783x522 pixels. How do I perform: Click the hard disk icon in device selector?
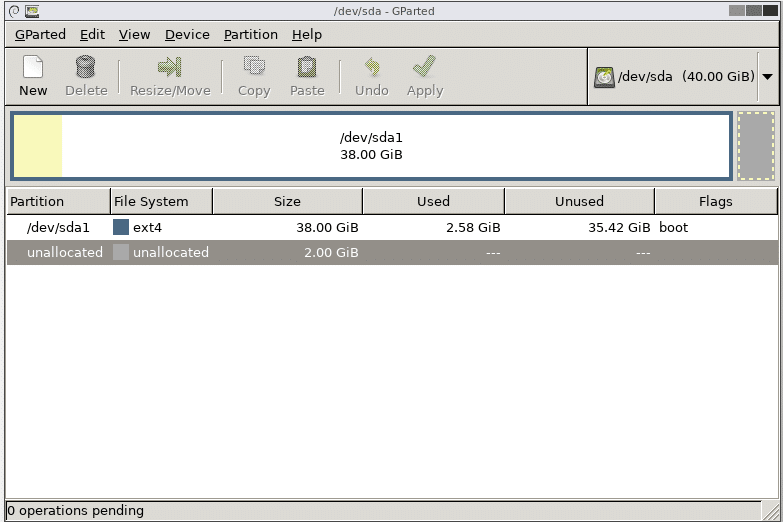[x=604, y=77]
